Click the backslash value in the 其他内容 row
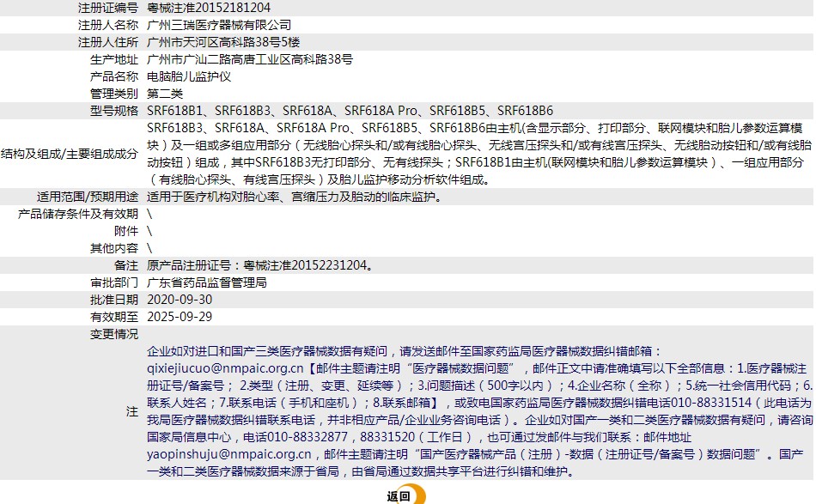Image resolution: width=816 pixels, height=504 pixels. tap(149, 248)
